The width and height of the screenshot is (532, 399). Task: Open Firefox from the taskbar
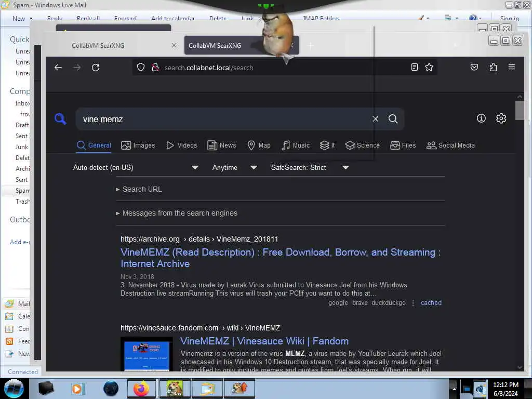141,389
